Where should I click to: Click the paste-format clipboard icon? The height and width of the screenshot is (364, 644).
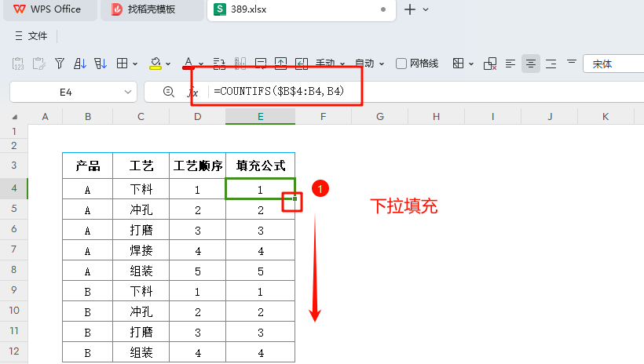tap(38, 64)
